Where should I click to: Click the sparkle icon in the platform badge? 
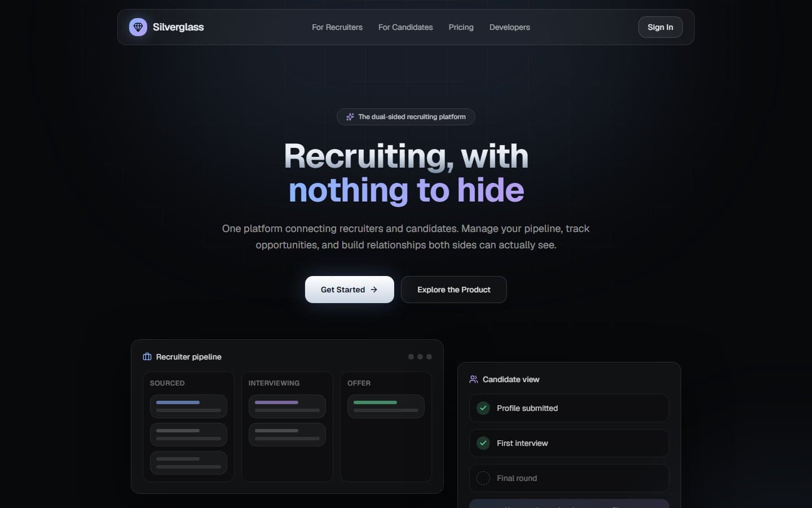pos(350,117)
